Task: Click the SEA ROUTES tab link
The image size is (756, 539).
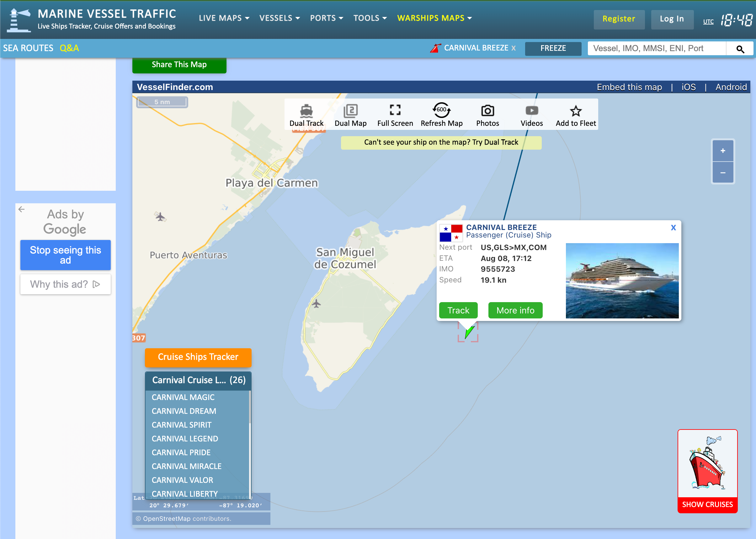Action: 28,48
